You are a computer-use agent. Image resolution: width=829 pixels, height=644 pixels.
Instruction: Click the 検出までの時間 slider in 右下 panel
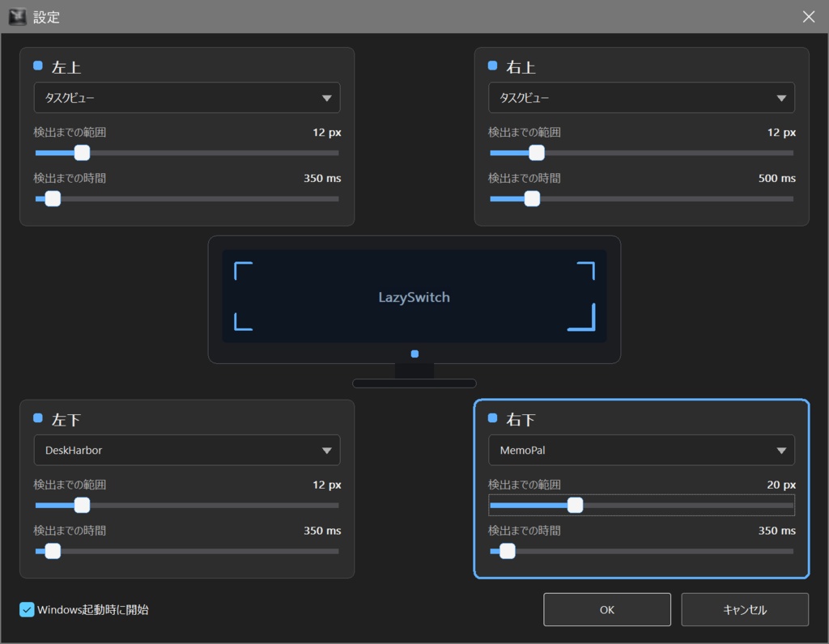(x=641, y=552)
